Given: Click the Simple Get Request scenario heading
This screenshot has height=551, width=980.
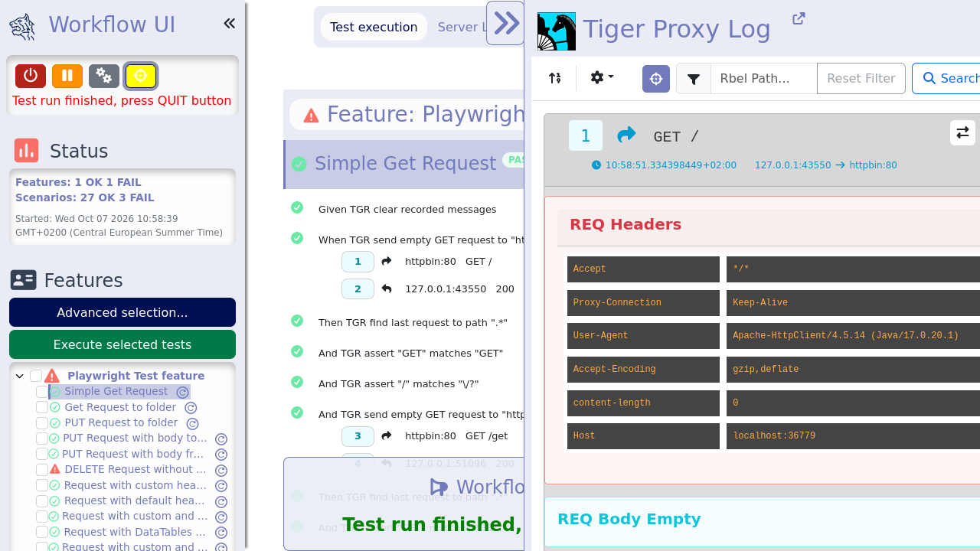Looking at the screenshot, I should tap(405, 164).
